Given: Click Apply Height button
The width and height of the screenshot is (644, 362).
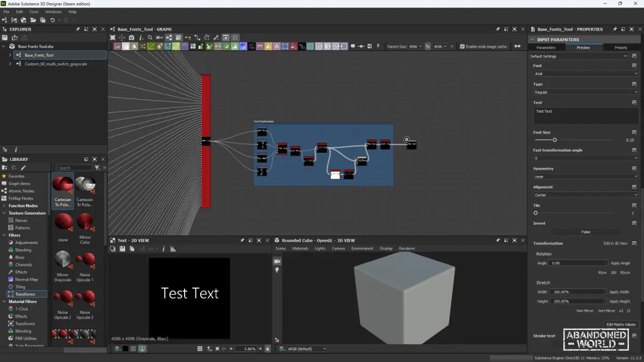Looking at the screenshot, I should (x=619, y=301).
